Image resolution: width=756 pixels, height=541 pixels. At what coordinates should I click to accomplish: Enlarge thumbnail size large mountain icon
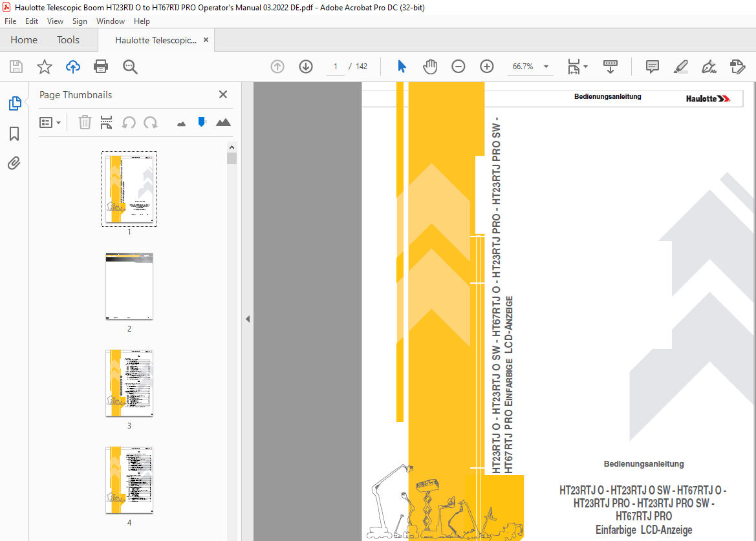(223, 122)
